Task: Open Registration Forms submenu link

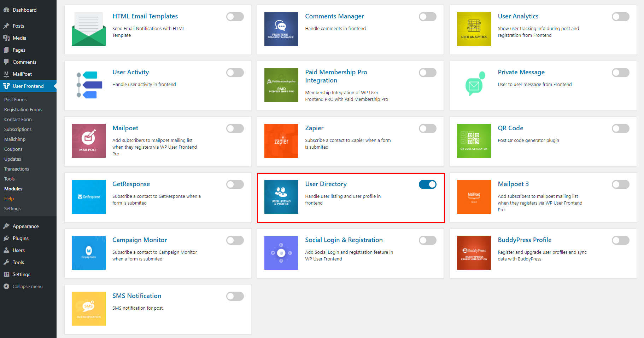Action: point(23,110)
